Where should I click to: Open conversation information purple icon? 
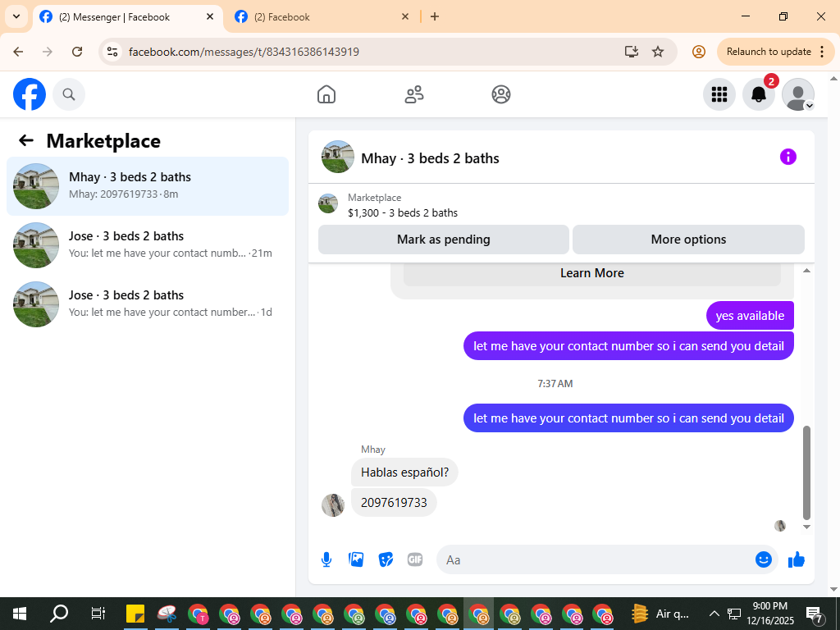click(788, 157)
